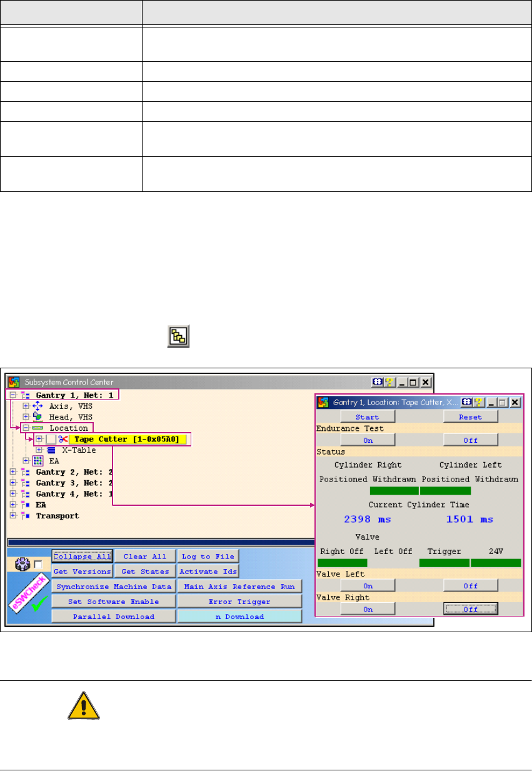Click the Clear All button
The image size is (532, 771).
click(144, 556)
